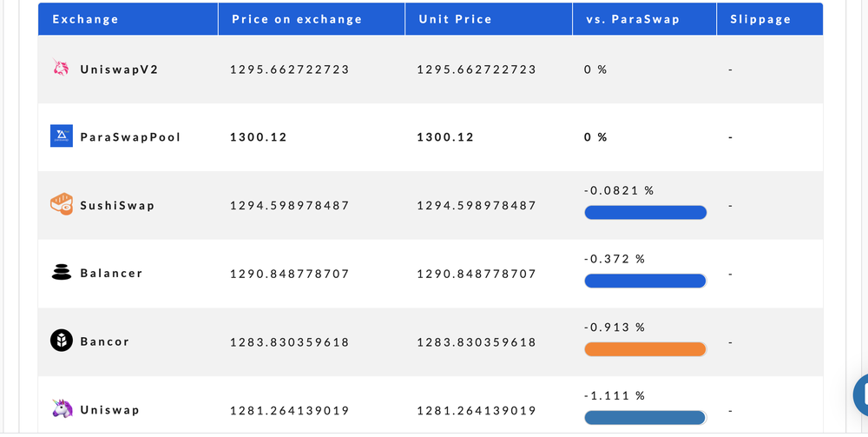Click Bancor unit price value

[x=477, y=342]
